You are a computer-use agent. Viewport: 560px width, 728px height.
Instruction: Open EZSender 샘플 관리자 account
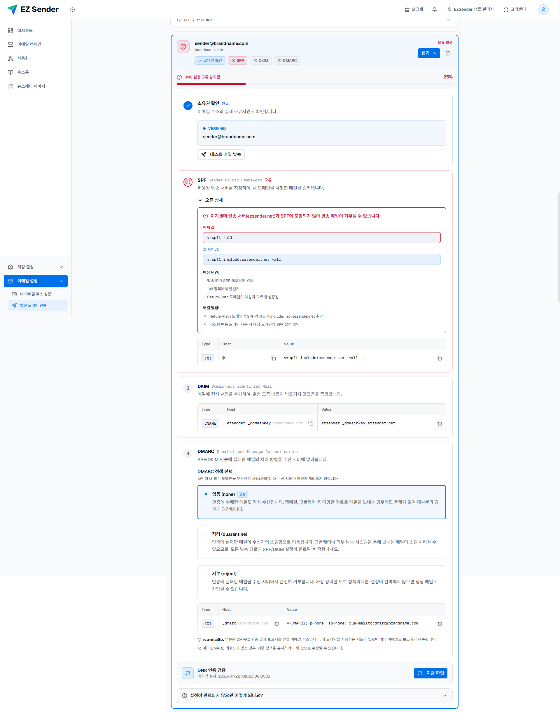click(470, 9)
